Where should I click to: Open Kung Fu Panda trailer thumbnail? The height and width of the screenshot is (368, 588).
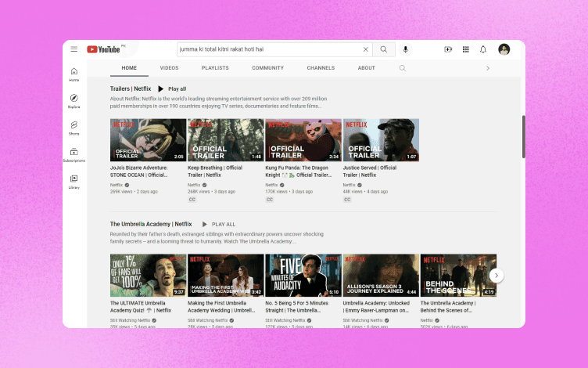tap(303, 140)
